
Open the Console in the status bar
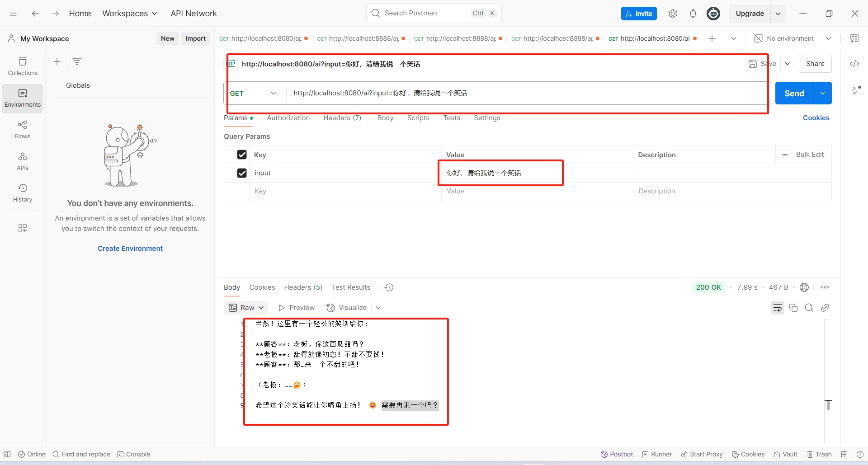coord(134,454)
